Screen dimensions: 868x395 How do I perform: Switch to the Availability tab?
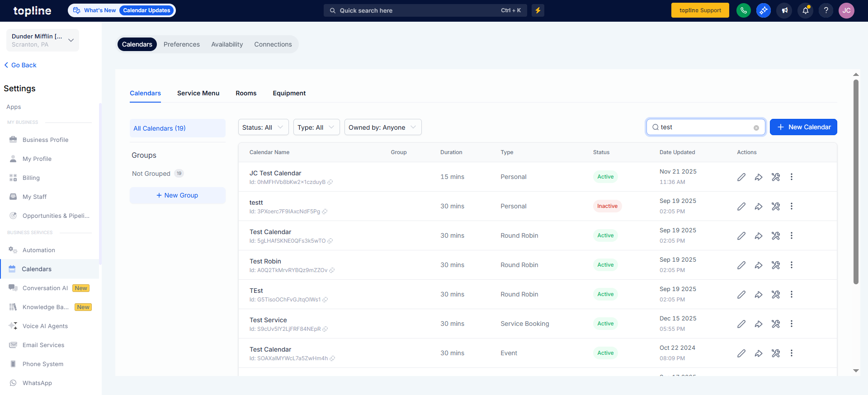(227, 44)
